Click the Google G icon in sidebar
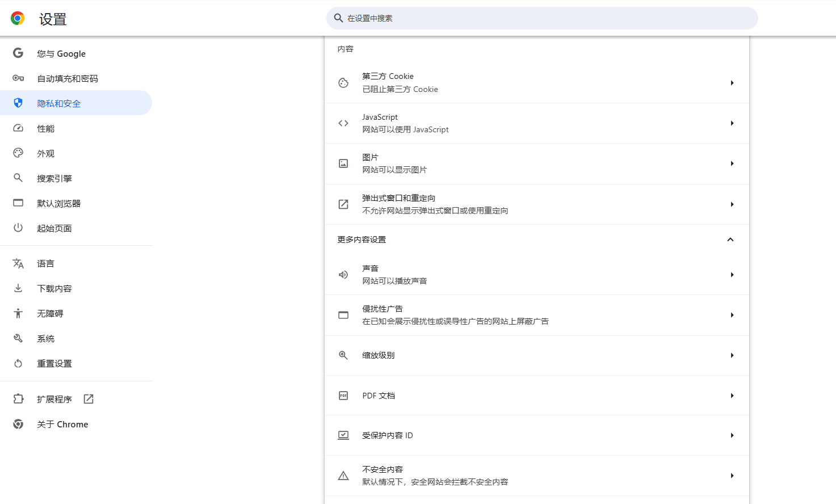836x504 pixels. click(18, 53)
